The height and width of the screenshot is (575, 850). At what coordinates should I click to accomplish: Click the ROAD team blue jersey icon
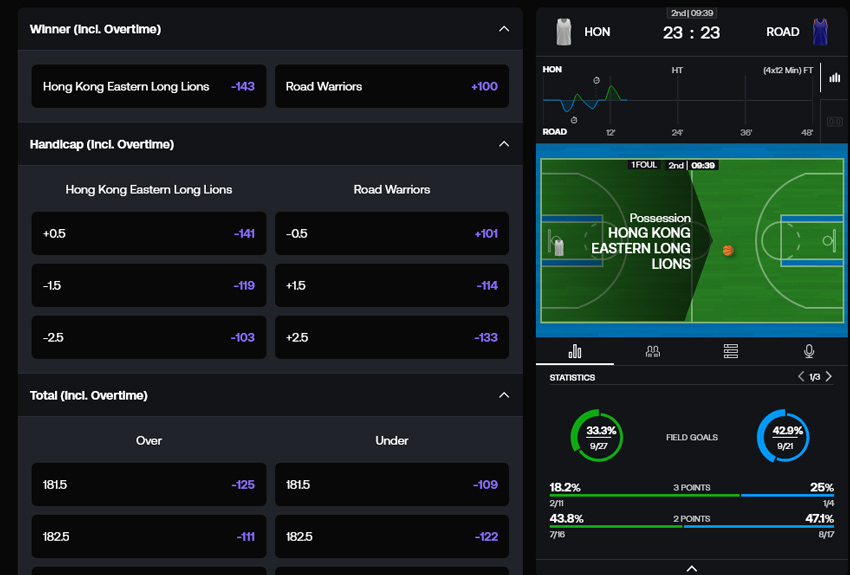click(820, 32)
